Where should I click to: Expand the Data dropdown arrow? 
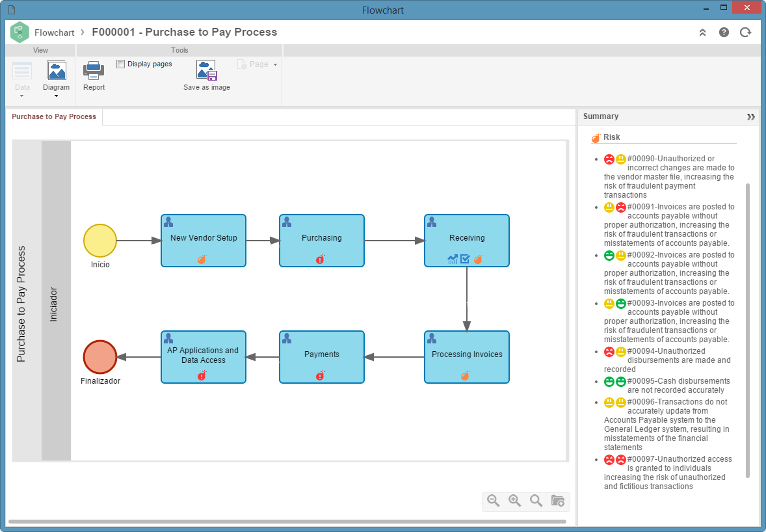tap(22, 96)
